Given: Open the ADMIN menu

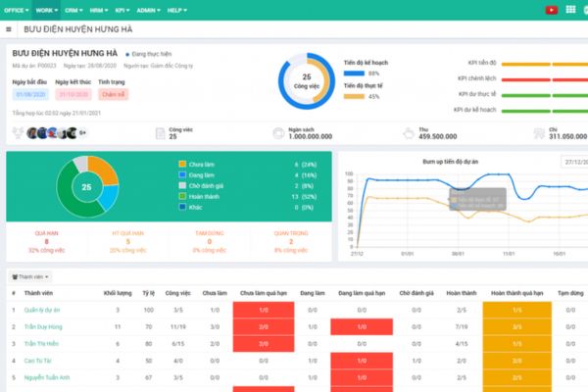Looking at the screenshot, I should point(148,10).
